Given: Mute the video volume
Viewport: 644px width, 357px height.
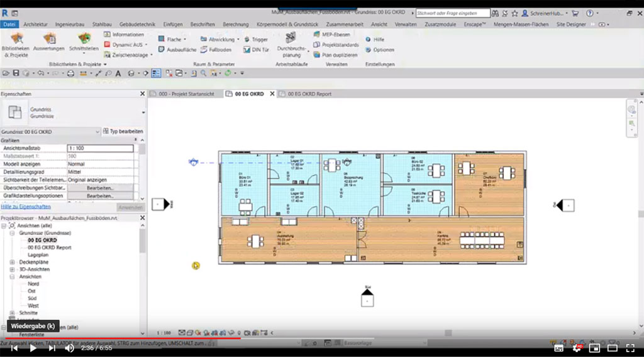Looking at the screenshot, I should 69,348.
